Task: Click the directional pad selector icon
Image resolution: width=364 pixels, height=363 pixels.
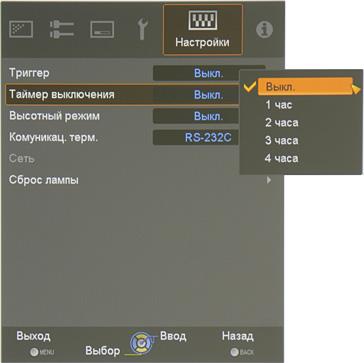Action: [x=141, y=344]
